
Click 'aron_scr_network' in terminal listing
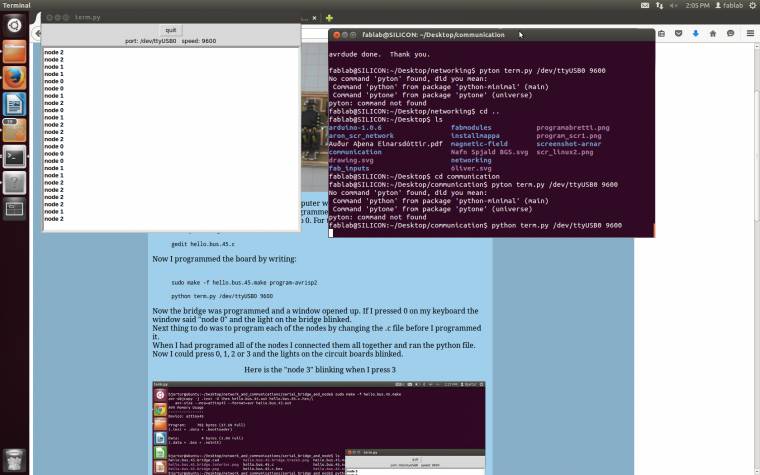(x=361, y=136)
